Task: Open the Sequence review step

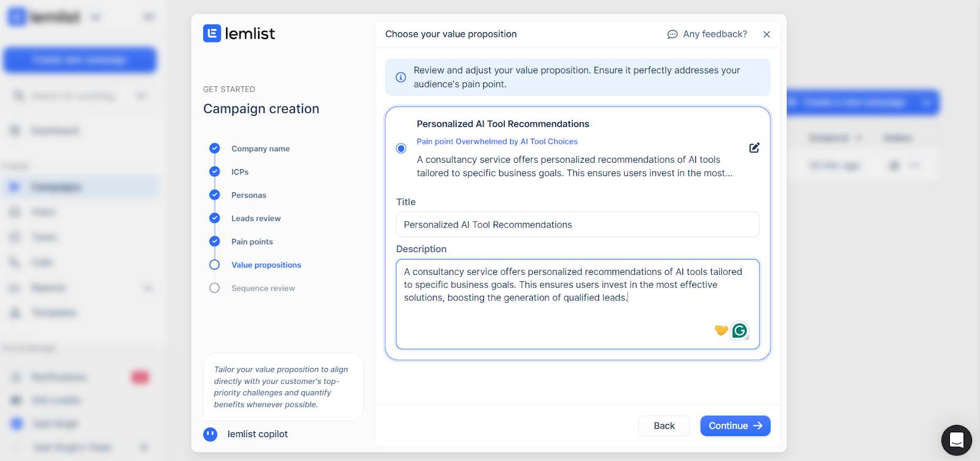Action: pos(263,288)
